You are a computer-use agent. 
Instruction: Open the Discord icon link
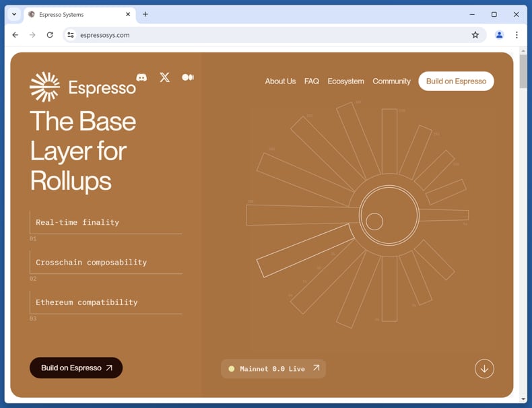coord(141,77)
